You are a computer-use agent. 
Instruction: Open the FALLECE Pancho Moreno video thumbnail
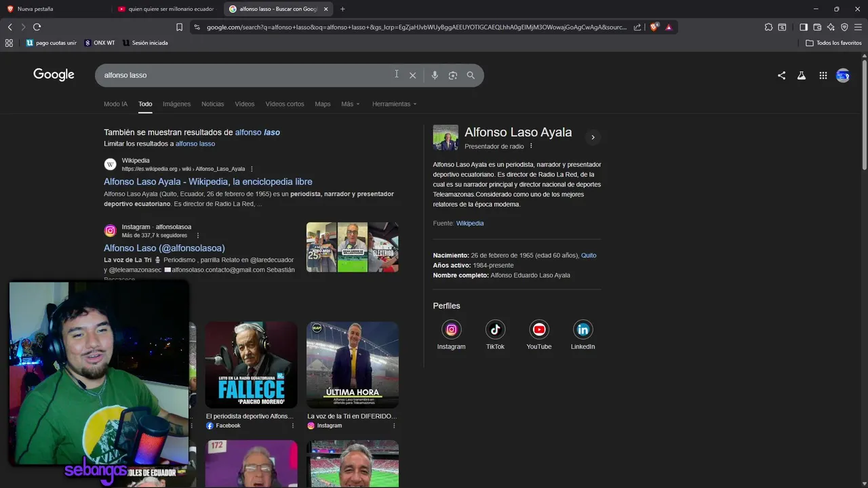[x=251, y=365]
